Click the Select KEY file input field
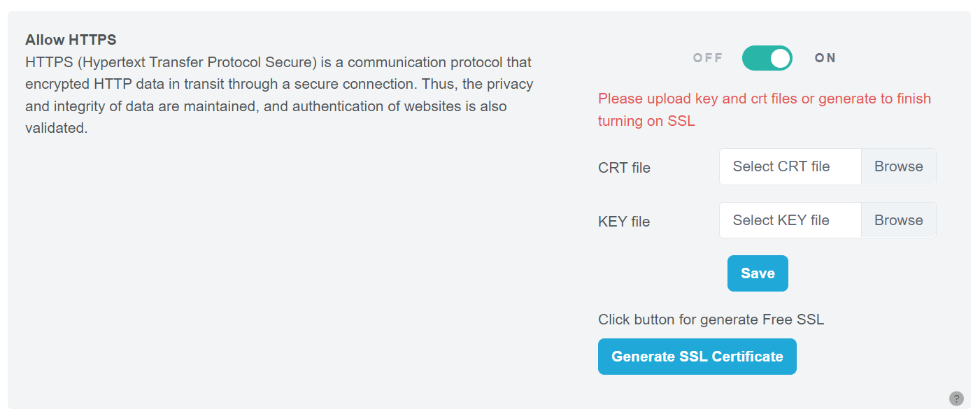The image size is (980, 416). [790, 220]
